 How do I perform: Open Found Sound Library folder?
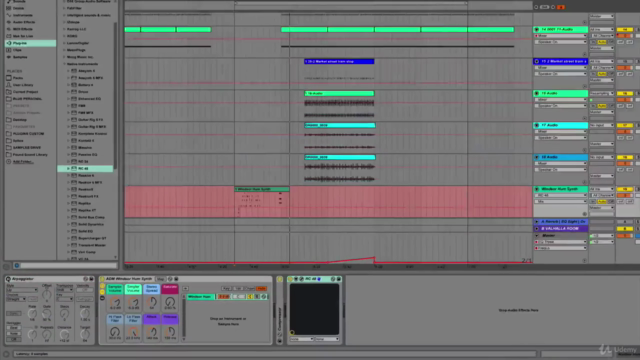[x=30, y=154]
